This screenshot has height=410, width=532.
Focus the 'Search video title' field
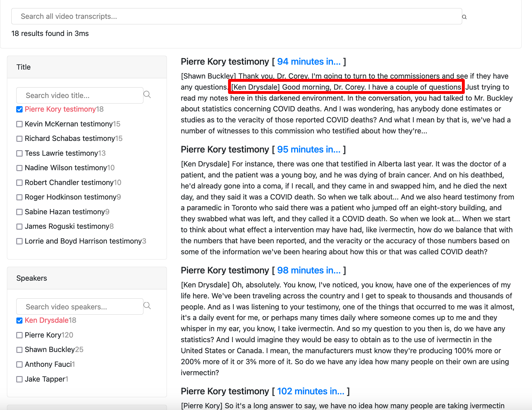[80, 95]
